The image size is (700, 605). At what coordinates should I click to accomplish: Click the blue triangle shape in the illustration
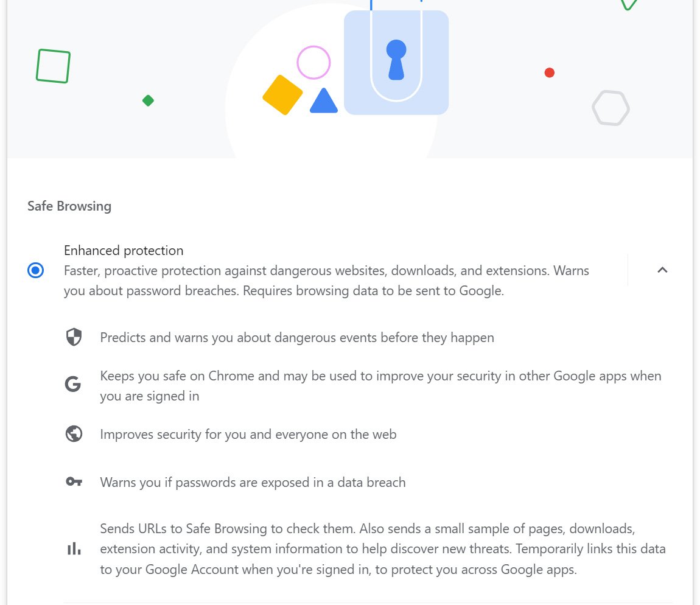tap(324, 102)
